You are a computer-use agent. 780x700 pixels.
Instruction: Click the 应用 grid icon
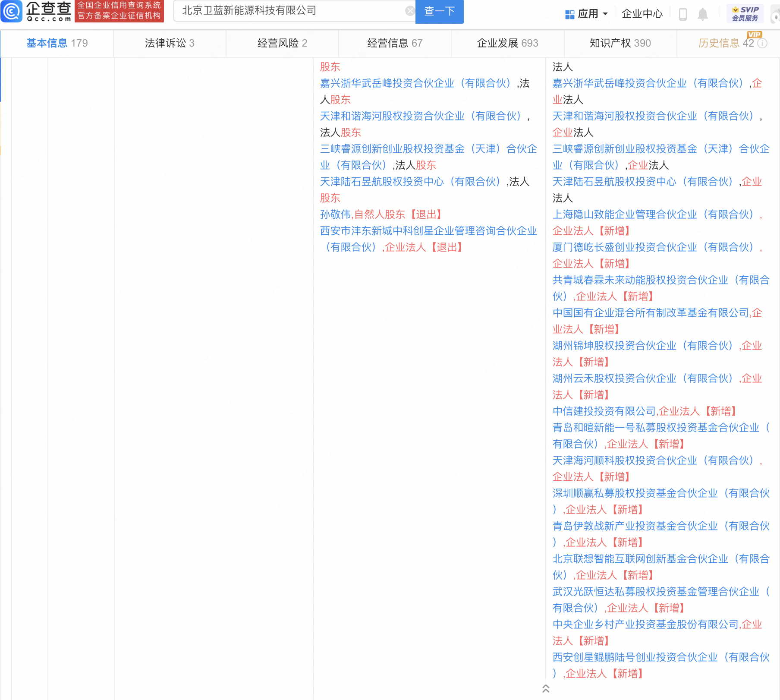click(569, 14)
